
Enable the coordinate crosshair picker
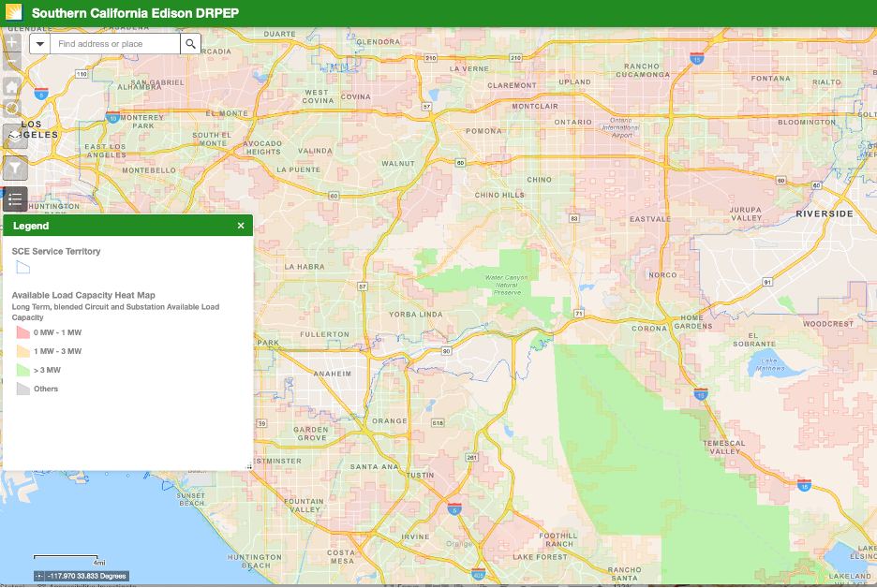click(x=38, y=576)
